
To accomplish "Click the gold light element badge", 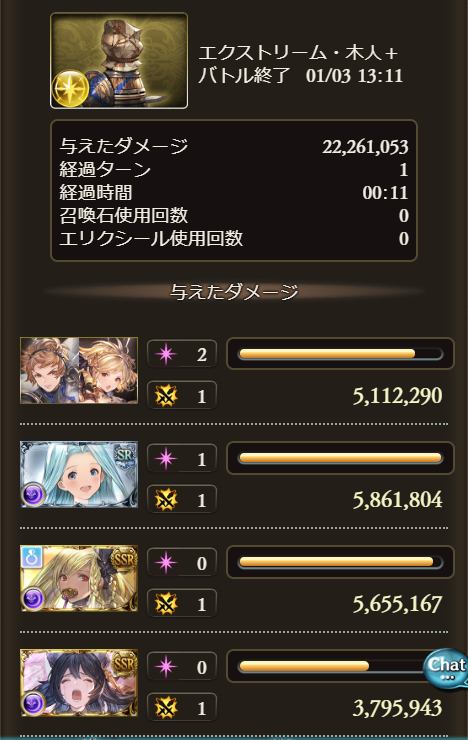I will click(x=70, y=89).
